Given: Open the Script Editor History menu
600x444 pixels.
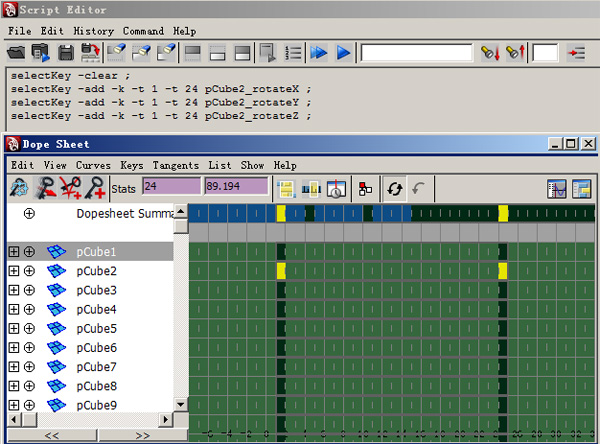Looking at the screenshot, I should pyautogui.click(x=94, y=31).
